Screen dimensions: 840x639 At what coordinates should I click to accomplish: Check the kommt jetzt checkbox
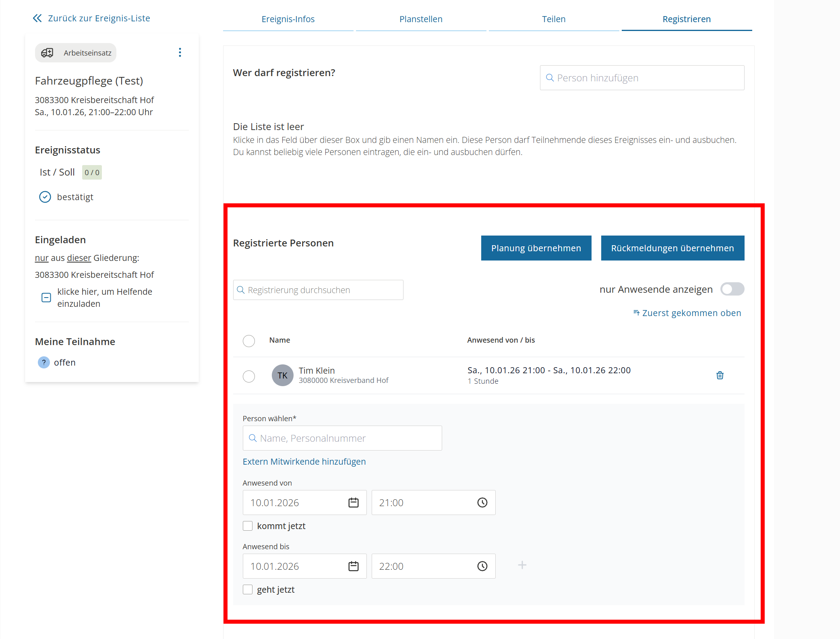(x=248, y=526)
